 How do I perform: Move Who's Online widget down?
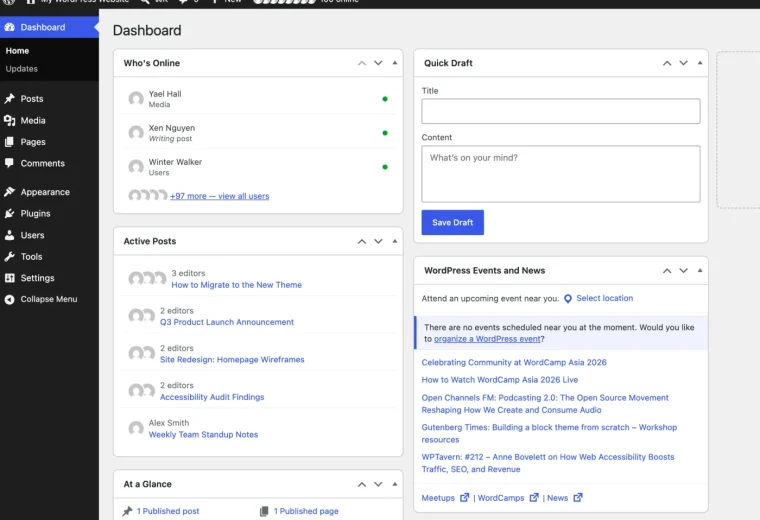click(378, 63)
